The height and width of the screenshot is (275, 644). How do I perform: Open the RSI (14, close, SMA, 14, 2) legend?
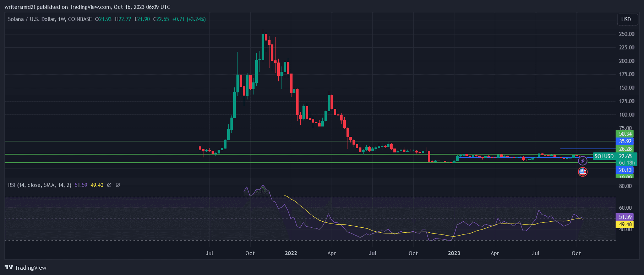[x=39, y=185]
